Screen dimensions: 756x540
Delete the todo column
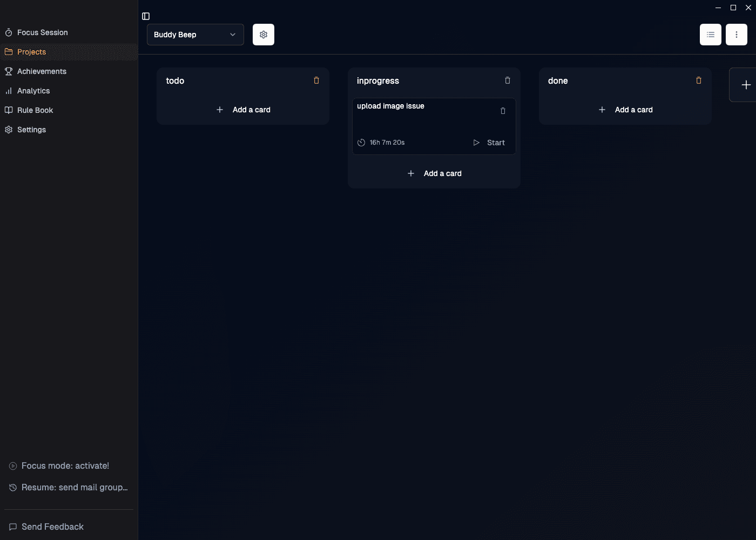coord(316,80)
